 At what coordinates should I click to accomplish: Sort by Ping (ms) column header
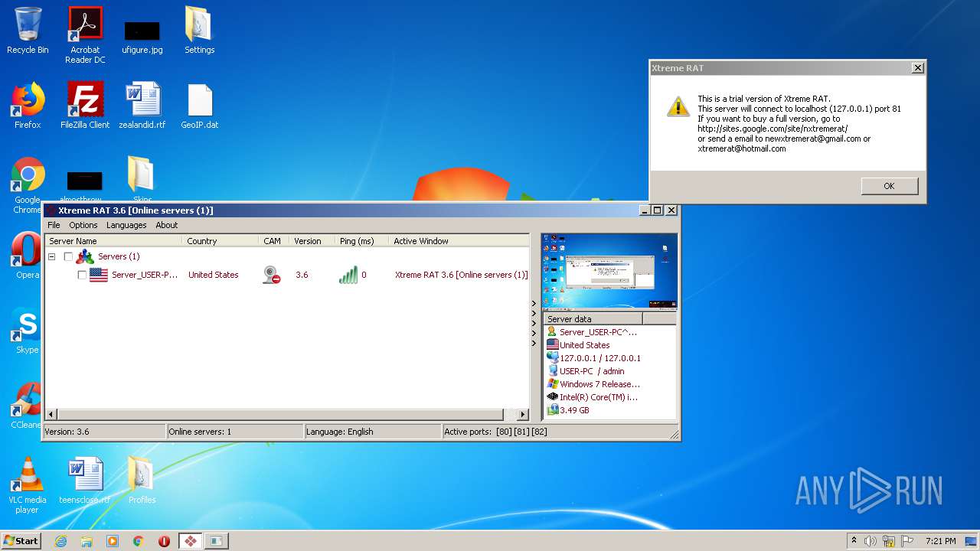361,240
